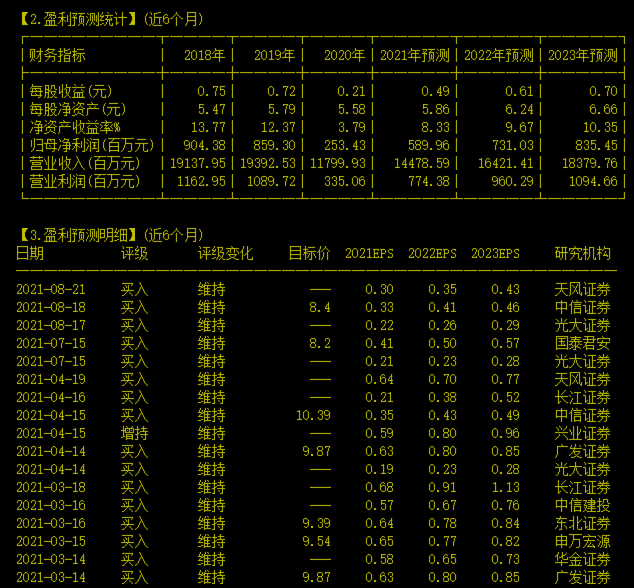Select the 2021-08-21 date entry

tap(51, 290)
